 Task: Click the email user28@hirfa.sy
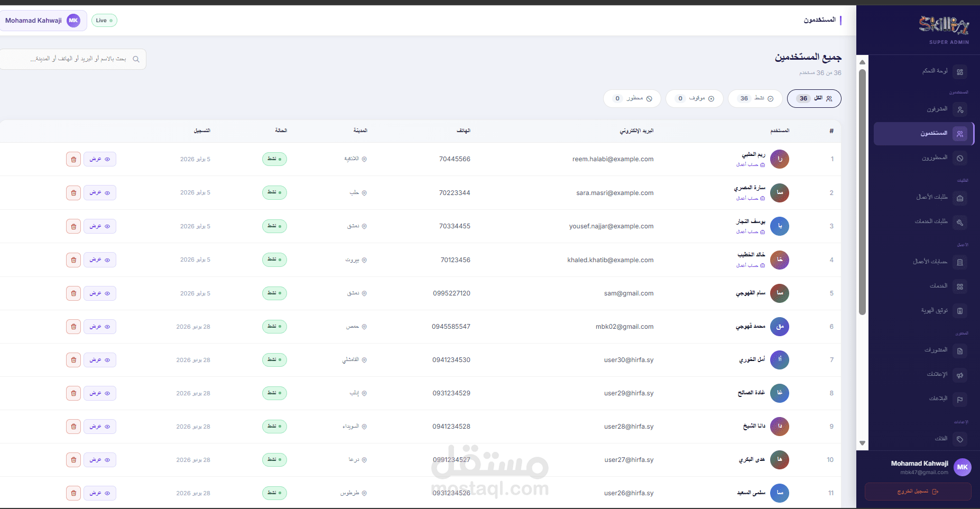pyautogui.click(x=629, y=427)
